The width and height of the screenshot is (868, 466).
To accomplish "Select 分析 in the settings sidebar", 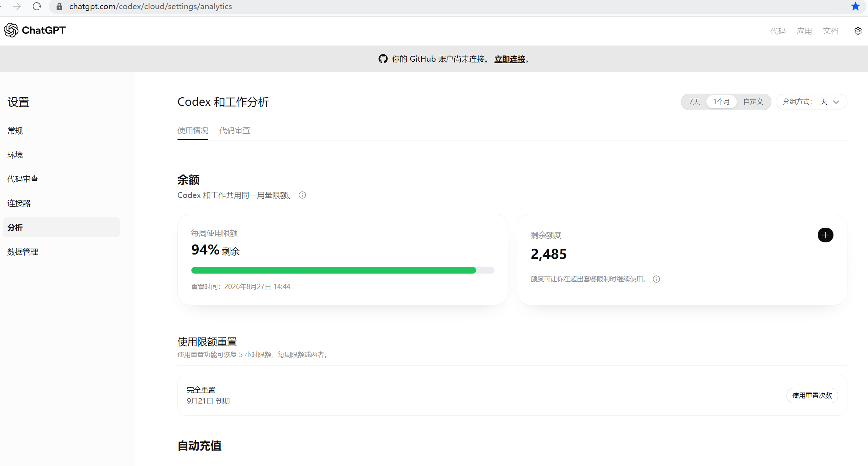I will (x=61, y=227).
